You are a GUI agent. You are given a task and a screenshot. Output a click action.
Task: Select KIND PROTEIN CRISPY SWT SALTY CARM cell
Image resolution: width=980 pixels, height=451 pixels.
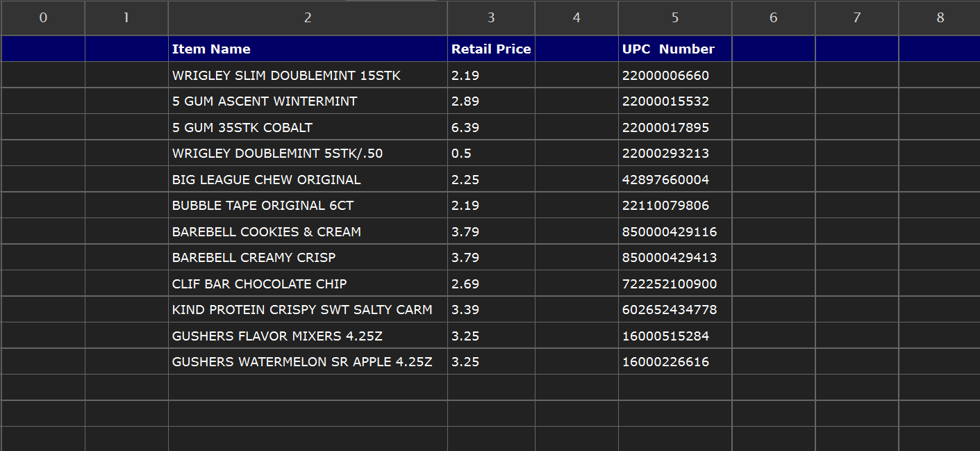pos(308,310)
